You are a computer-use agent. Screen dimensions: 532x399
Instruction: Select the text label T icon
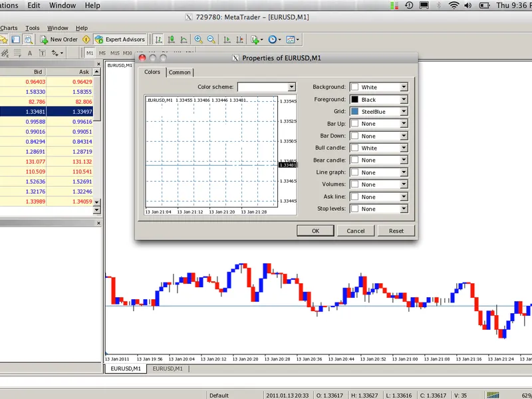pos(43,53)
